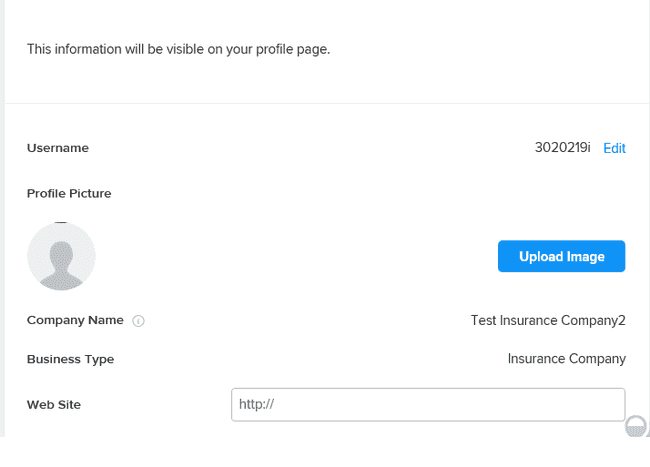
Task: Click the username value 3020219i
Action: [x=562, y=148]
